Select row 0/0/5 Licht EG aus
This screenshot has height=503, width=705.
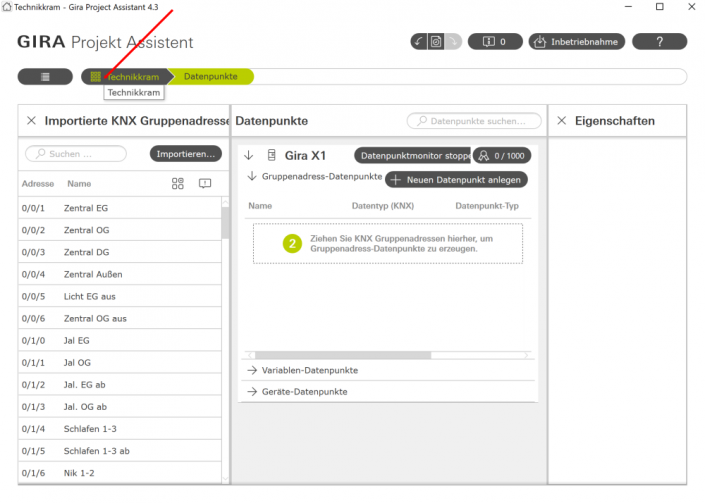[x=120, y=296]
